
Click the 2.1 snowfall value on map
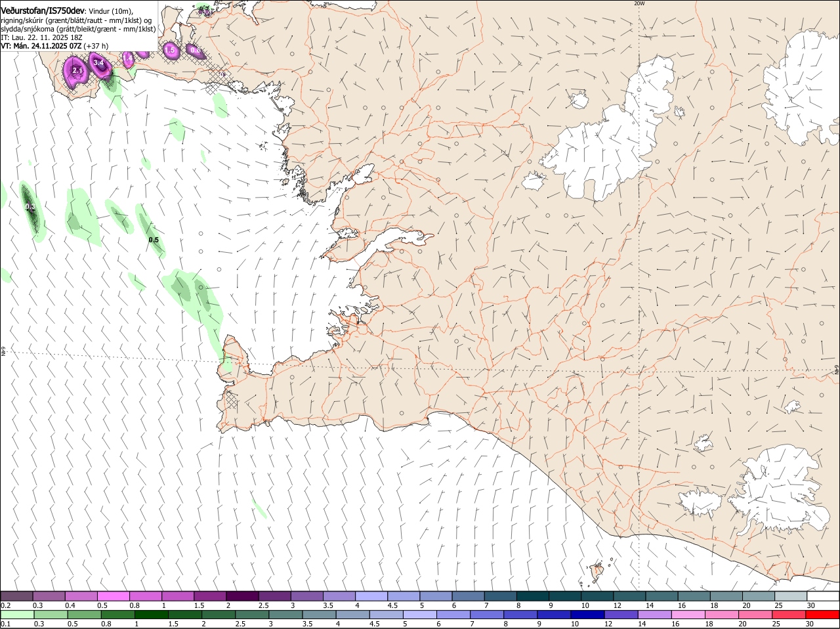pos(77,70)
